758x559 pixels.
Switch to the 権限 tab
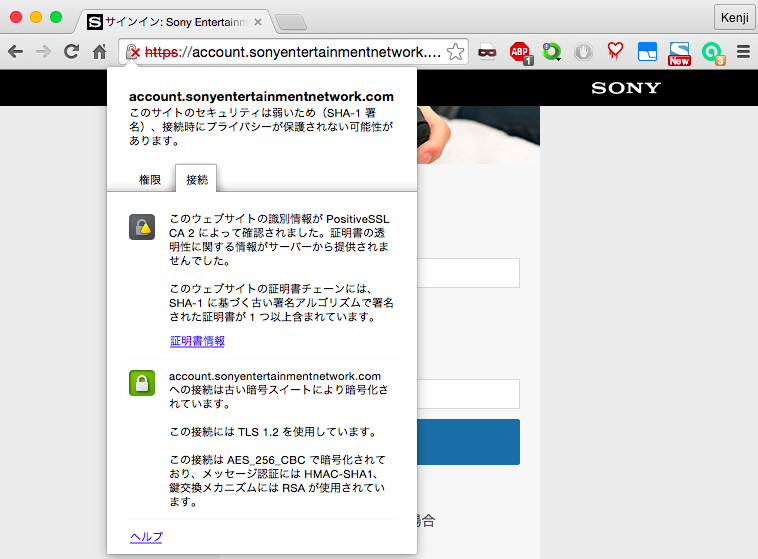(150, 180)
